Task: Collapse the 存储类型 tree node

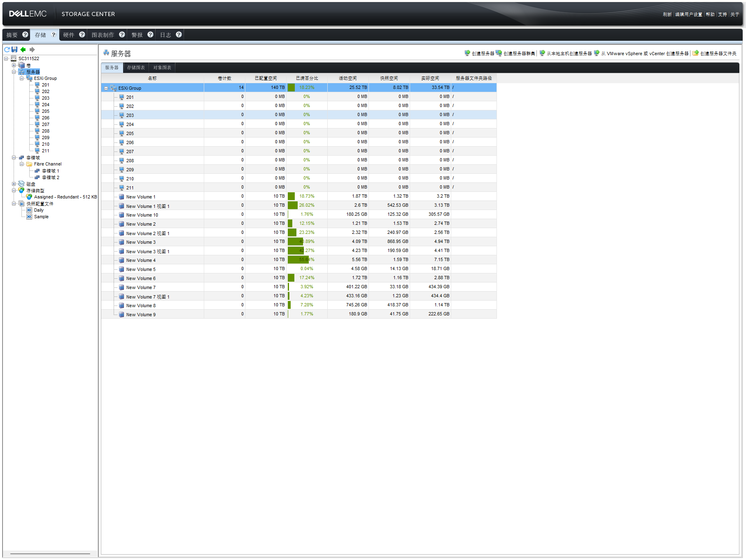Action: [x=14, y=190]
